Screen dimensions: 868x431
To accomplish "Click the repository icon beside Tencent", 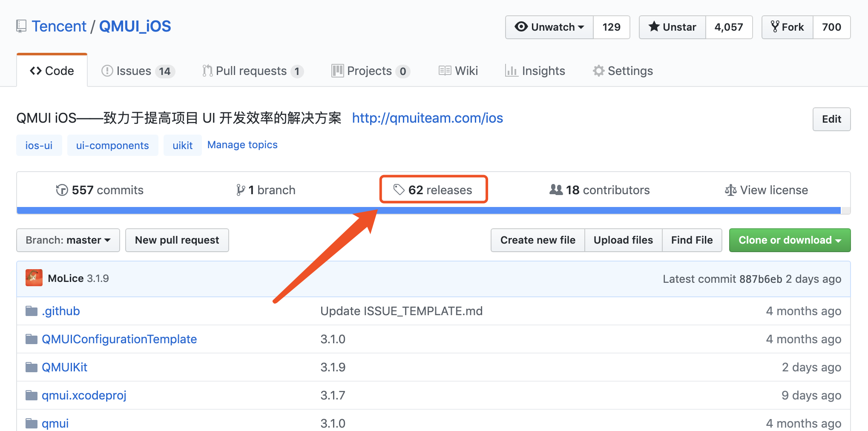I will 21,26.
